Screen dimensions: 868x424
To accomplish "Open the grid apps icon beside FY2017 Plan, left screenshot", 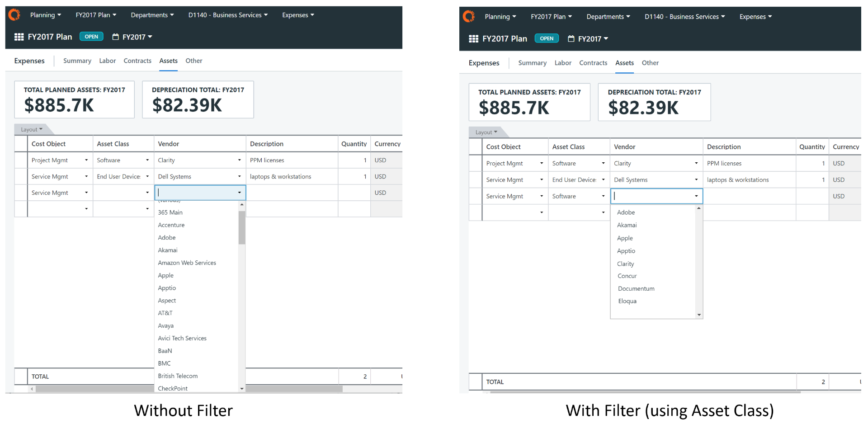I will click(19, 37).
